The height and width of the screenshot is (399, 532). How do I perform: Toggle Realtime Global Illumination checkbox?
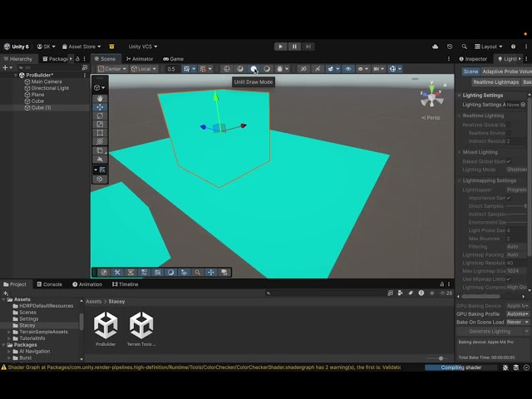tap(508, 125)
